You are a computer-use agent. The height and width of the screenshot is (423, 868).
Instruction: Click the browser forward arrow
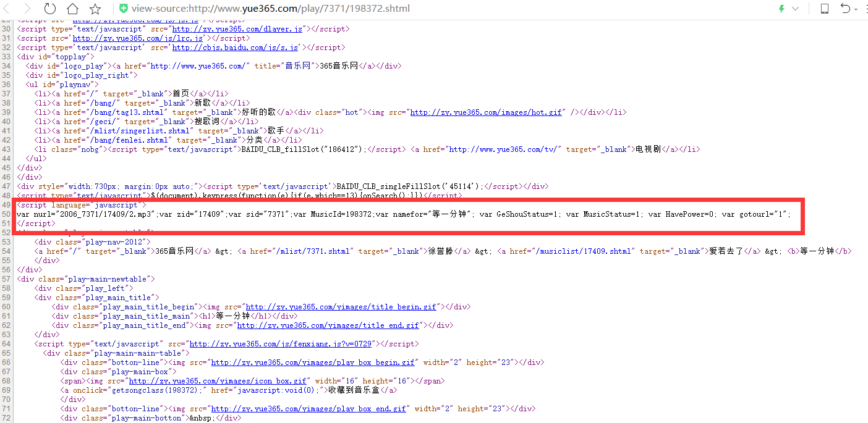[27, 9]
